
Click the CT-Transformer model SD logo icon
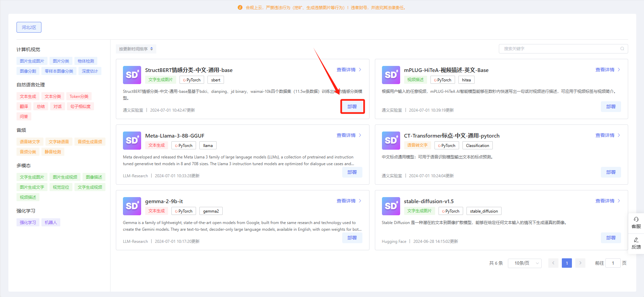click(391, 141)
